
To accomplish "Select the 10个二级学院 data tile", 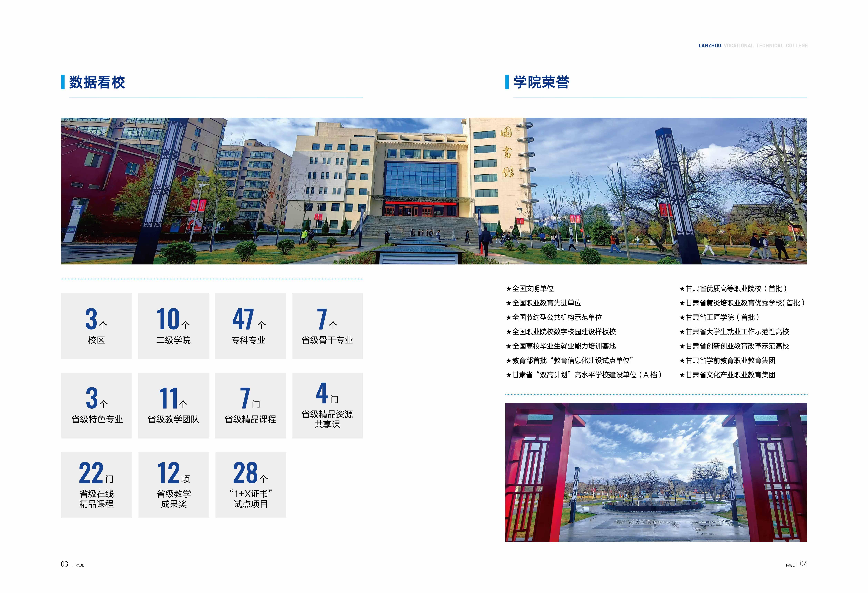I will point(173,326).
